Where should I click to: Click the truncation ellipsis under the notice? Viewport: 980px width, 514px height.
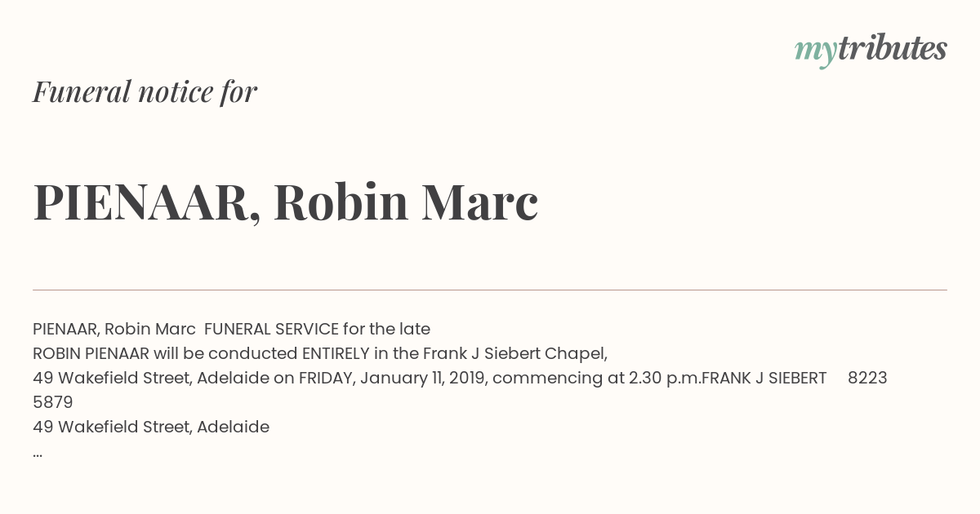click(x=38, y=454)
